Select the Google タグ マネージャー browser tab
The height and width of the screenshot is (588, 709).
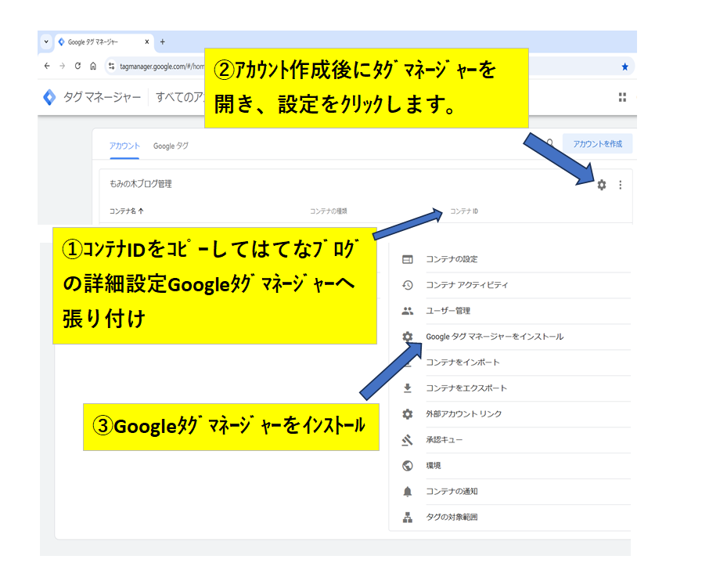pos(104,42)
